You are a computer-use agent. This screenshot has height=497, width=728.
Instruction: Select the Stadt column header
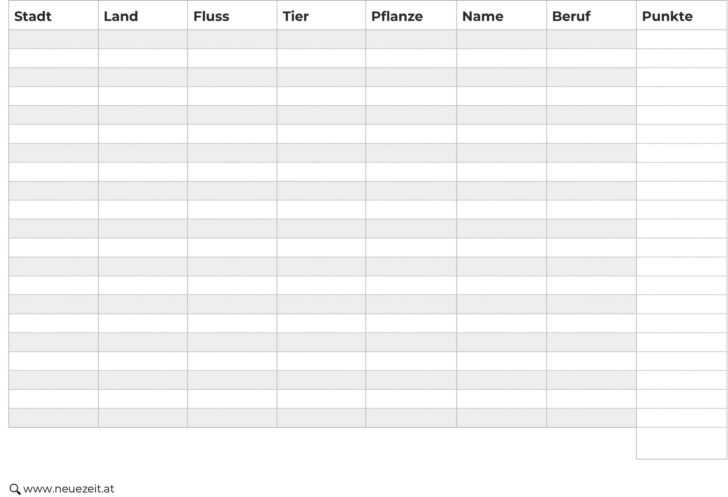(x=33, y=16)
